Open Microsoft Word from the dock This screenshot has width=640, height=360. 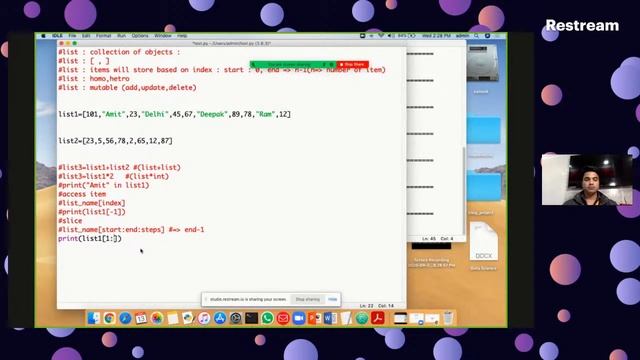coord(330,318)
